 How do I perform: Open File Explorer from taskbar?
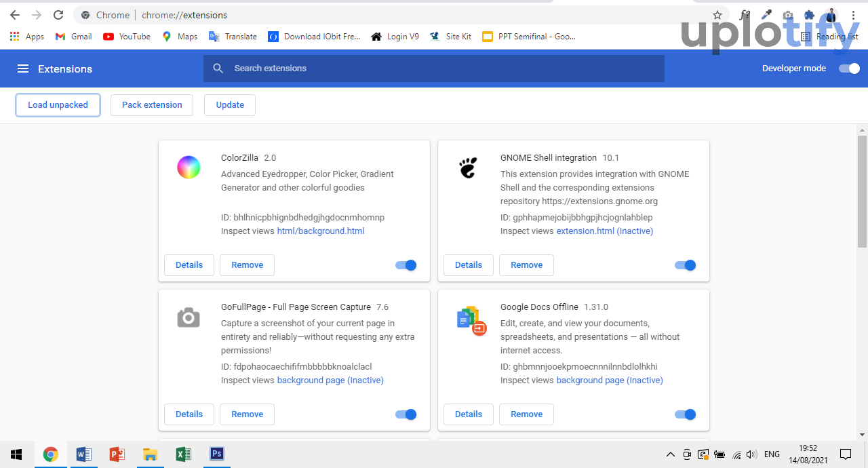pos(150,454)
